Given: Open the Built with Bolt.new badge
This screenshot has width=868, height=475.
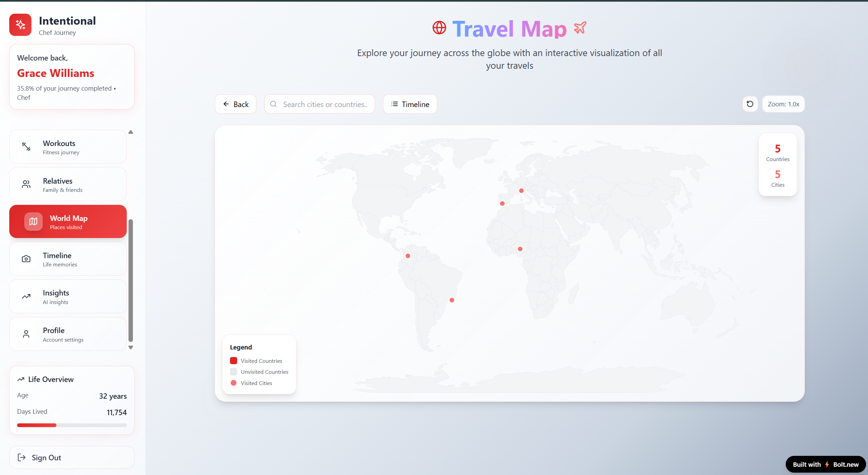Looking at the screenshot, I should (825, 464).
